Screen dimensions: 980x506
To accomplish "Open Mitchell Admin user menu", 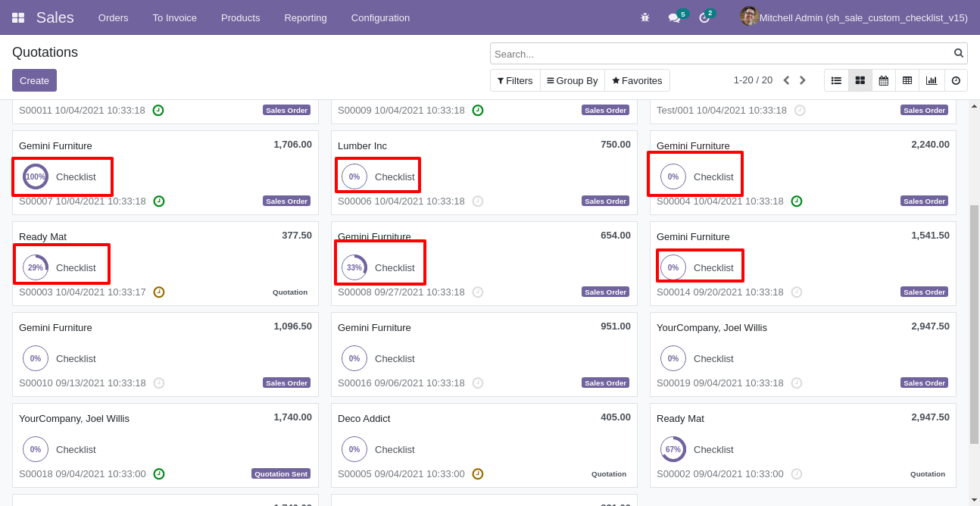I will click(x=854, y=17).
